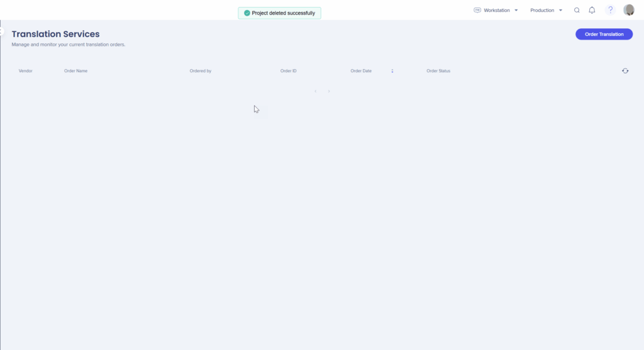The height and width of the screenshot is (350, 644).
Task: Refresh the translation orders list
Action: click(x=625, y=71)
